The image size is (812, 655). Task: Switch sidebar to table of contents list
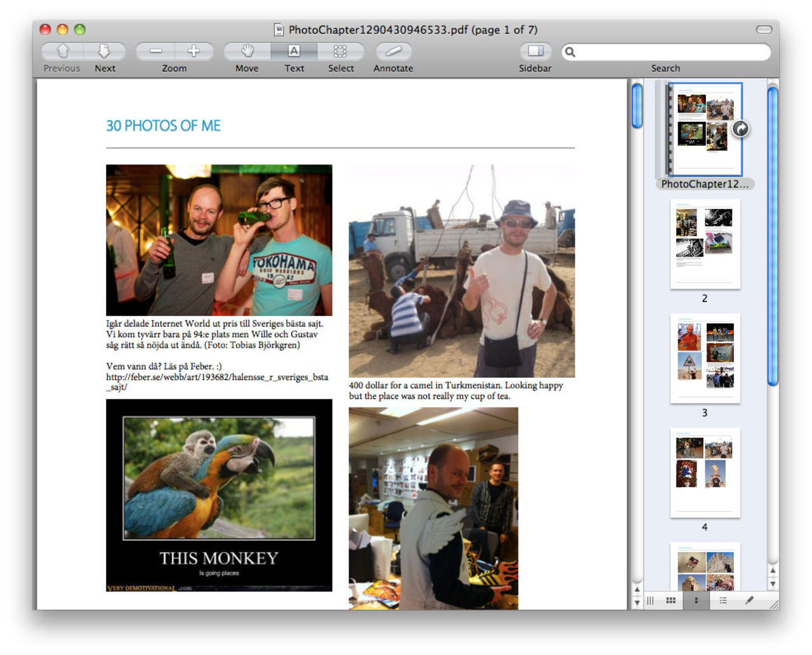[723, 600]
